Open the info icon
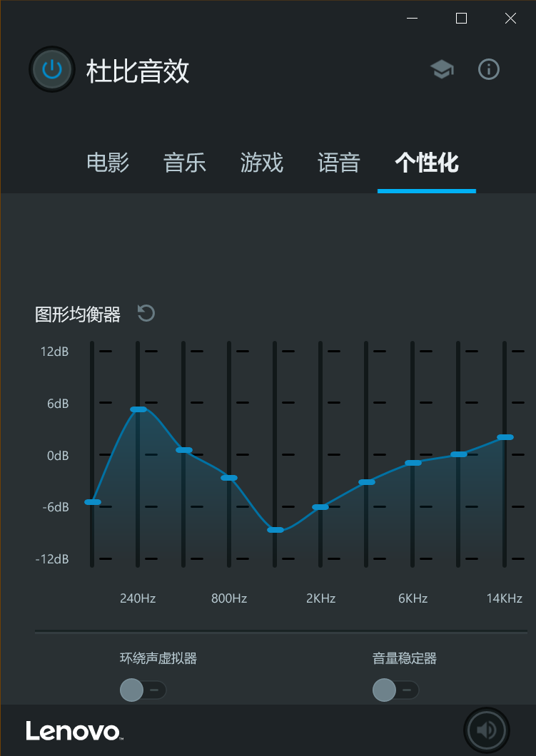 (x=489, y=69)
